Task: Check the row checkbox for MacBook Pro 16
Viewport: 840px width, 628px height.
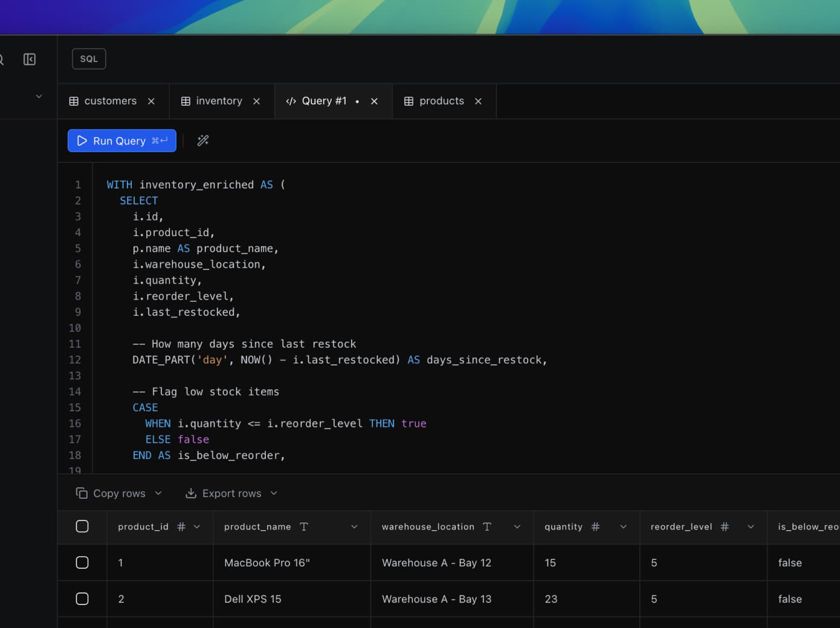Action: 82,562
